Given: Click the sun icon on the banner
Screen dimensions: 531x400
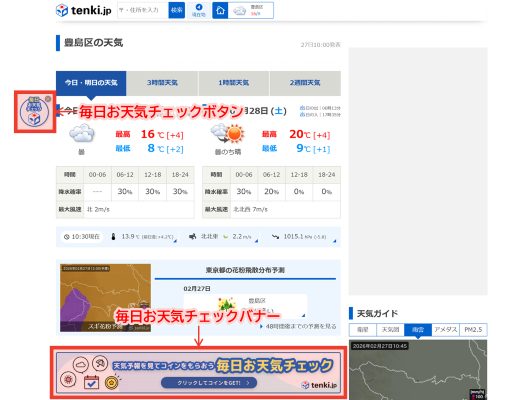Looking at the screenshot, I should tap(68, 379).
